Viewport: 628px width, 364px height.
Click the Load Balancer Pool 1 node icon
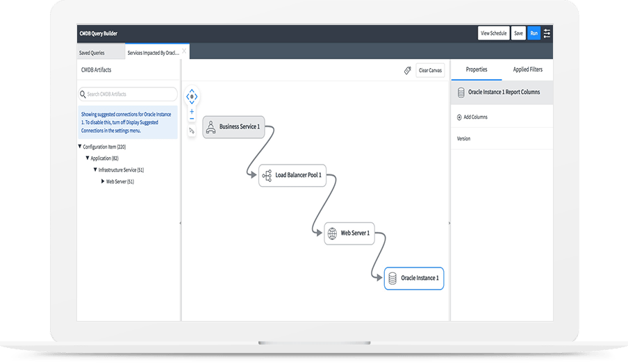[267, 175]
